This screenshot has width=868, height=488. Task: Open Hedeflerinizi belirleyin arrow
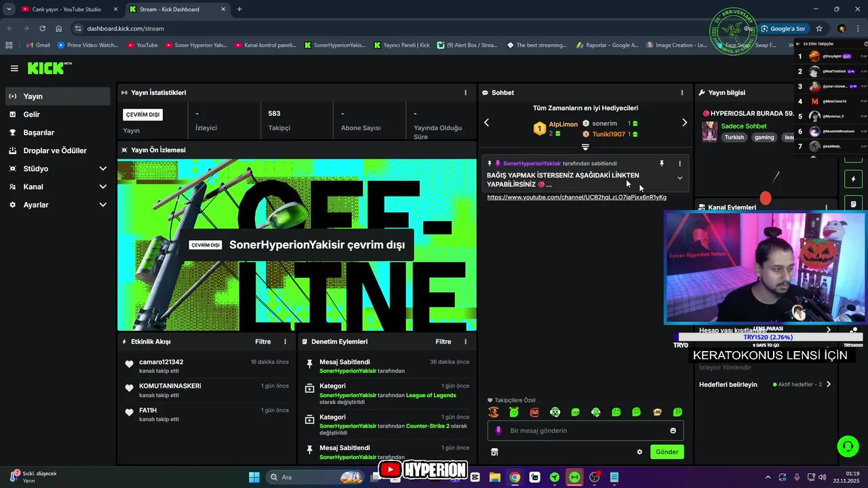coord(828,384)
